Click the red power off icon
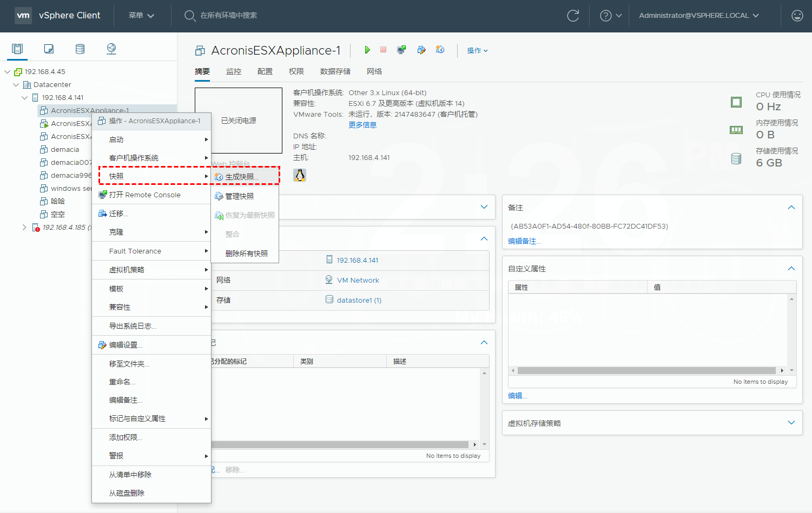The image size is (812, 513). pyautogui.click(x=384, y=50)
